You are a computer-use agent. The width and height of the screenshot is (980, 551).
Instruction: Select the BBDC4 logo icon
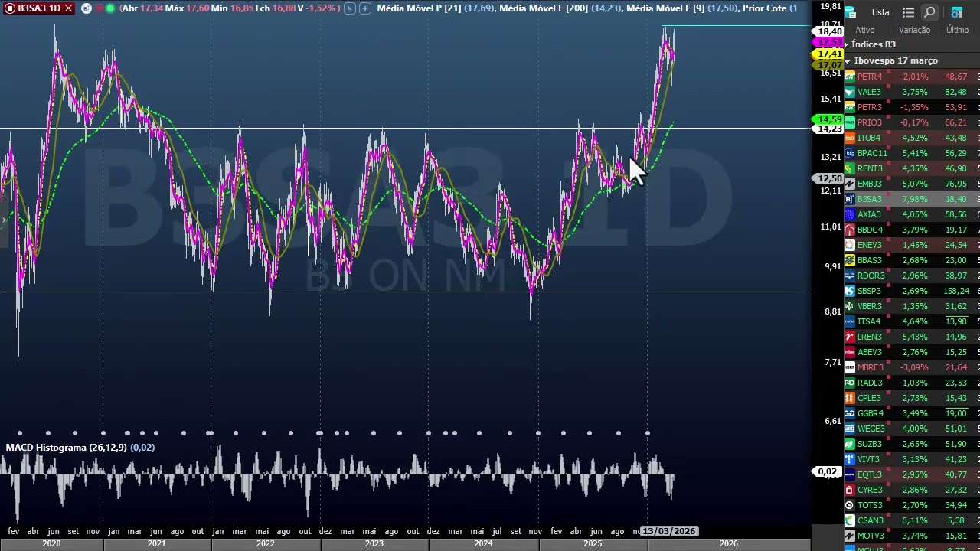[850, 230]
